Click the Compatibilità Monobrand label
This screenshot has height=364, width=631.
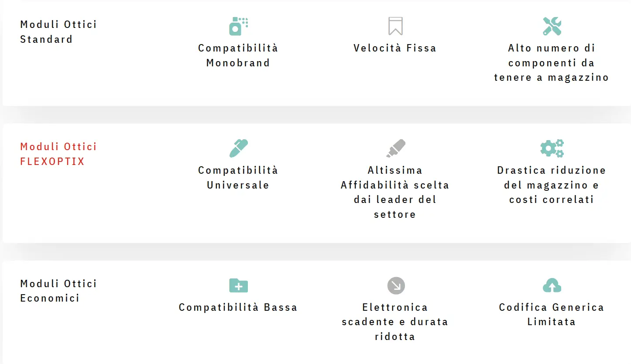coord(238,55)
